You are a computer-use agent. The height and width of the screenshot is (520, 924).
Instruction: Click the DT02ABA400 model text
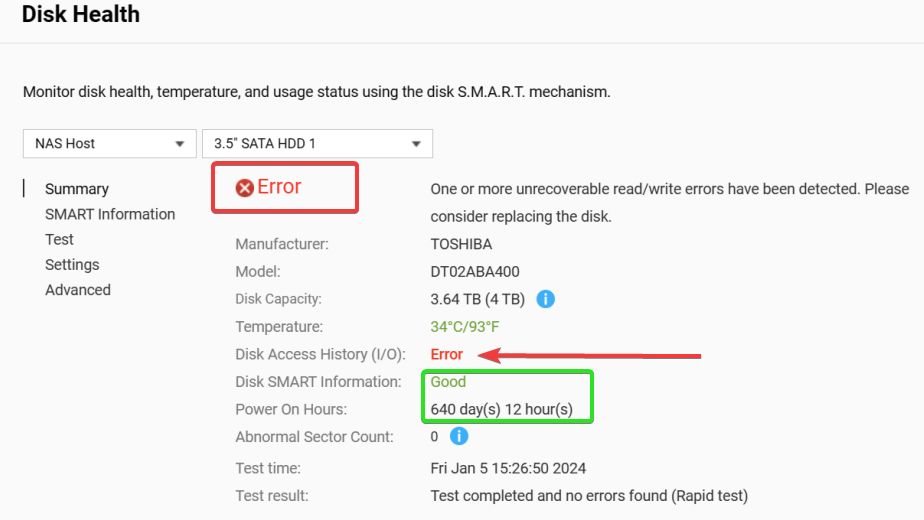(x=475, y=272)
